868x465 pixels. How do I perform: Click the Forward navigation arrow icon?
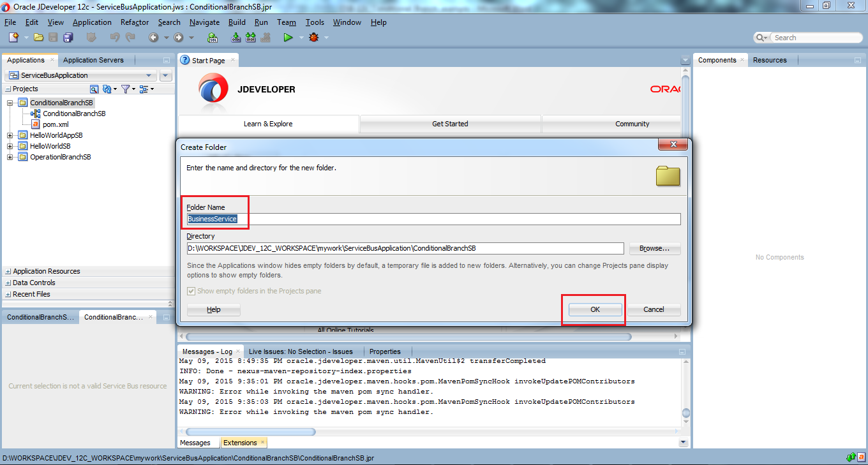(179, 38)
